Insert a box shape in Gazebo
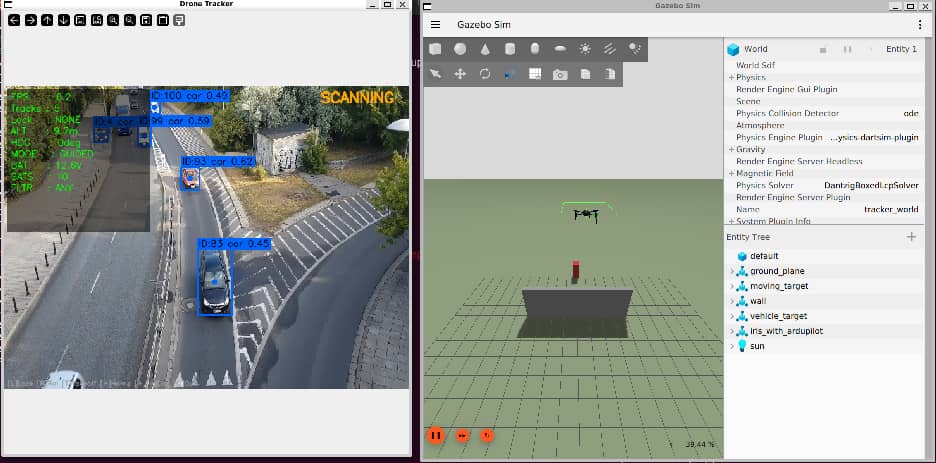This screenshot has width=936, height=463. click(435, 49)
